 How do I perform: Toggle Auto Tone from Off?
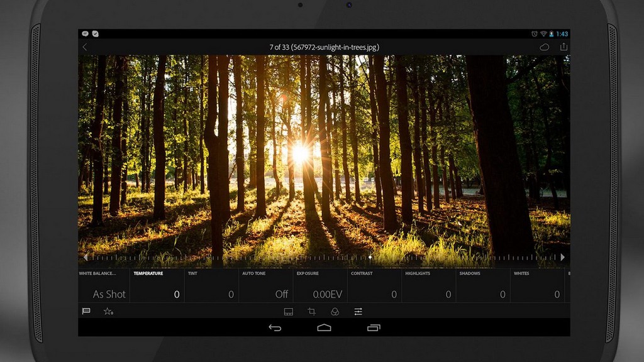[281, 294]
